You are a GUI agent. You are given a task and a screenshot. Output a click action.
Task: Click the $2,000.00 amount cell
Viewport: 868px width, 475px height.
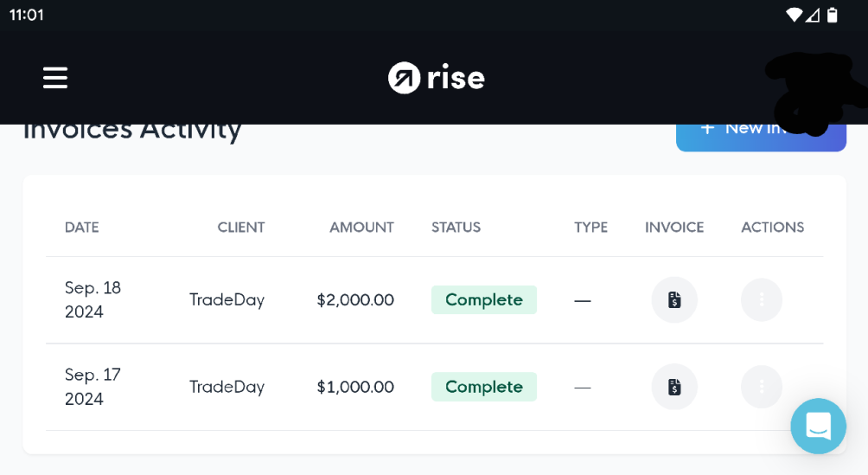(x=355, y=300)
